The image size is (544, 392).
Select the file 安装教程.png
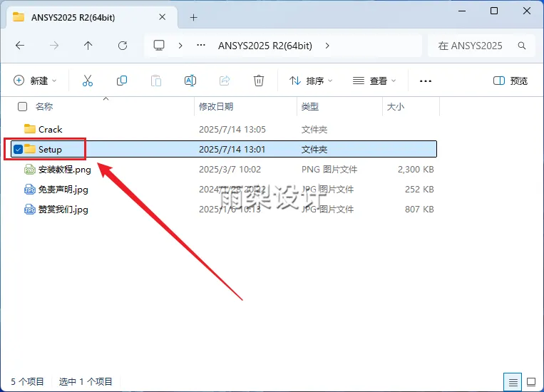tap(65, 170)
